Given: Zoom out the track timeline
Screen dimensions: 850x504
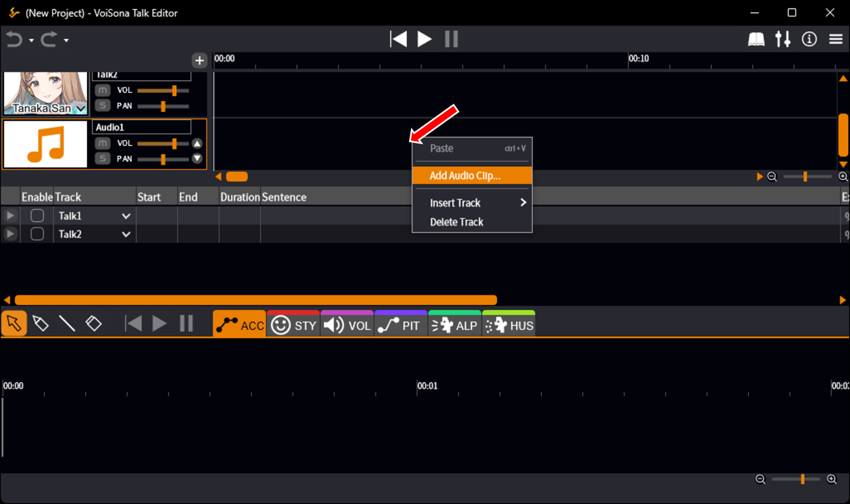Looking at the screenshot, I should [772, 177].
